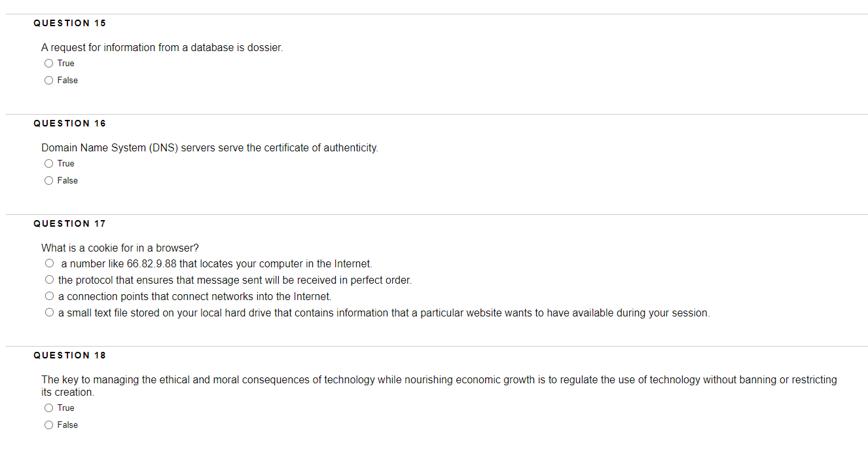Choose the 'connection points that connect networks' option
This screenshot has height=458, width=868.
click(49, 297)
